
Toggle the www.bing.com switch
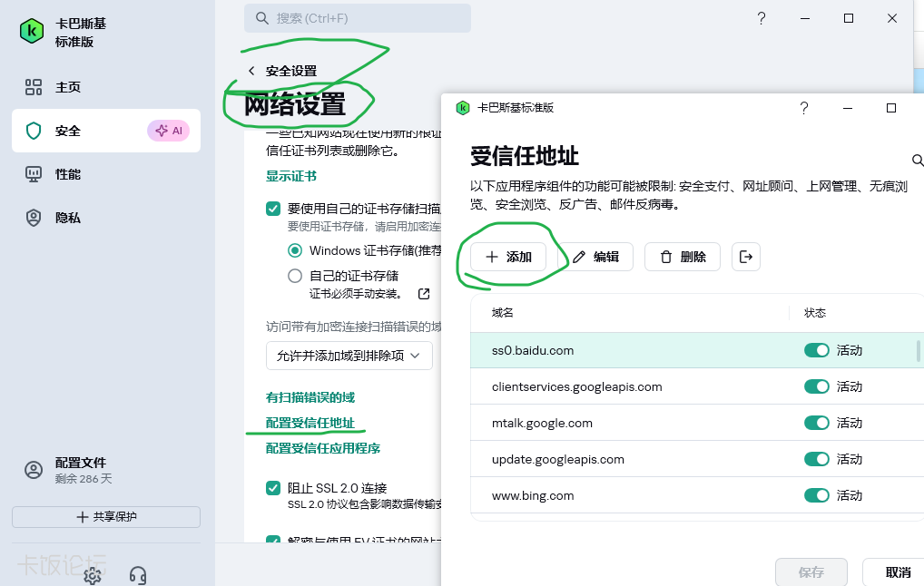pos(817,496)
